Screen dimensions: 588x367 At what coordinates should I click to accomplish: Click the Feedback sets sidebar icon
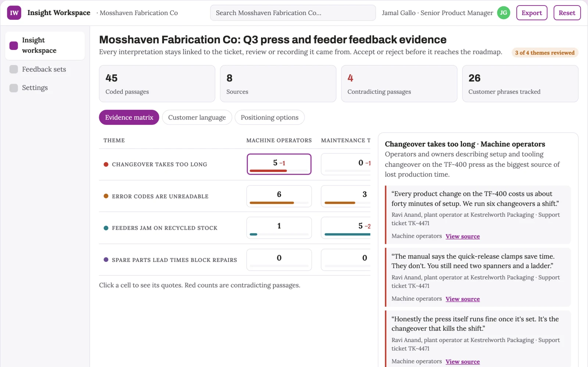pos(14,69)
